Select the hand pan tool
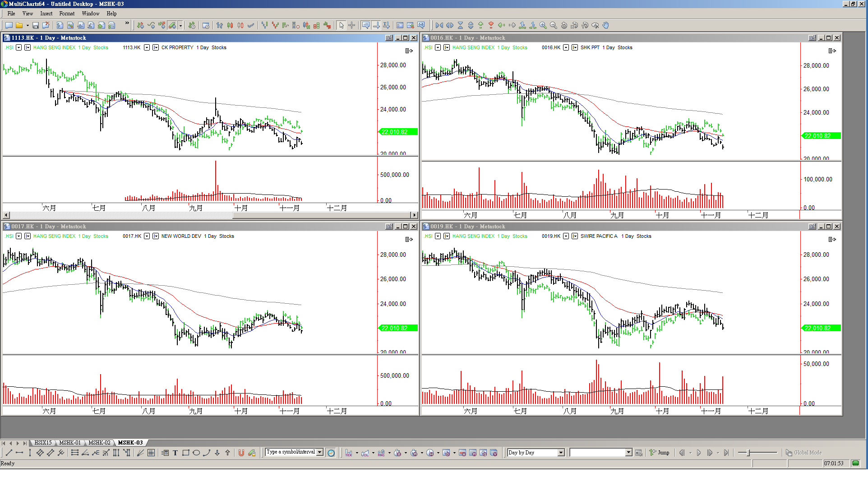Viewport: 868px width, 477px height. pyautogui.click(x=606, y=26)
